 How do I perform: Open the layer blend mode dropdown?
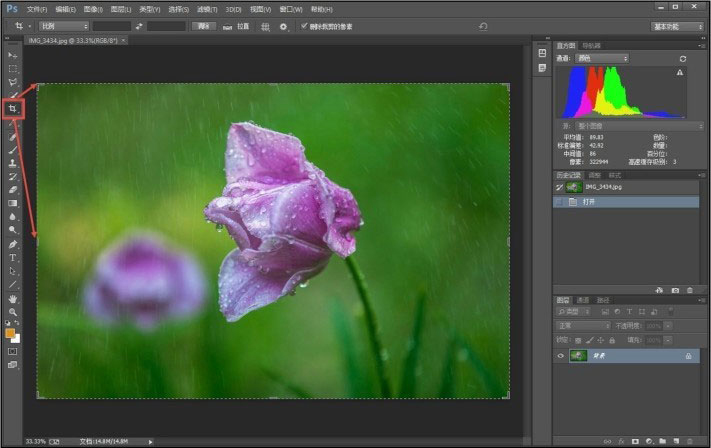(x=584, y=325)
